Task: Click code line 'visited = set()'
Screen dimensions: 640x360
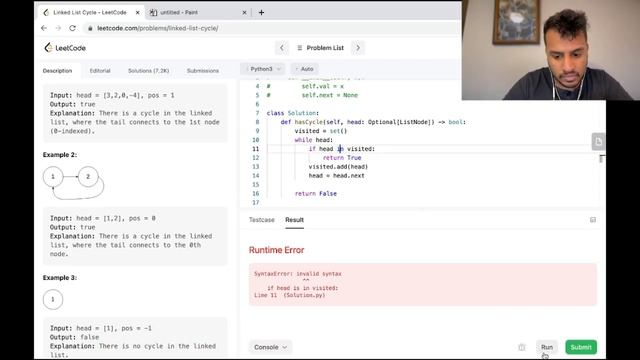Action: tap(321, 131)
